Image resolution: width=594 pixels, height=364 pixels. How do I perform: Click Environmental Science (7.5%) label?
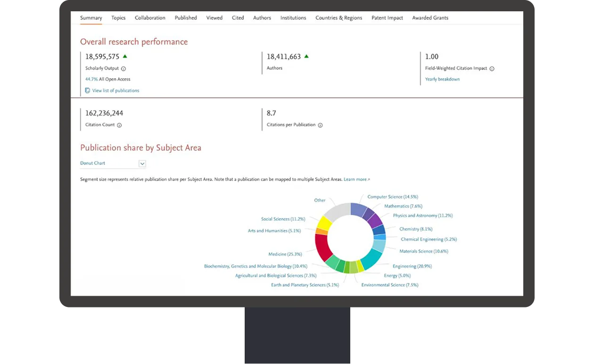pos(389,285)
